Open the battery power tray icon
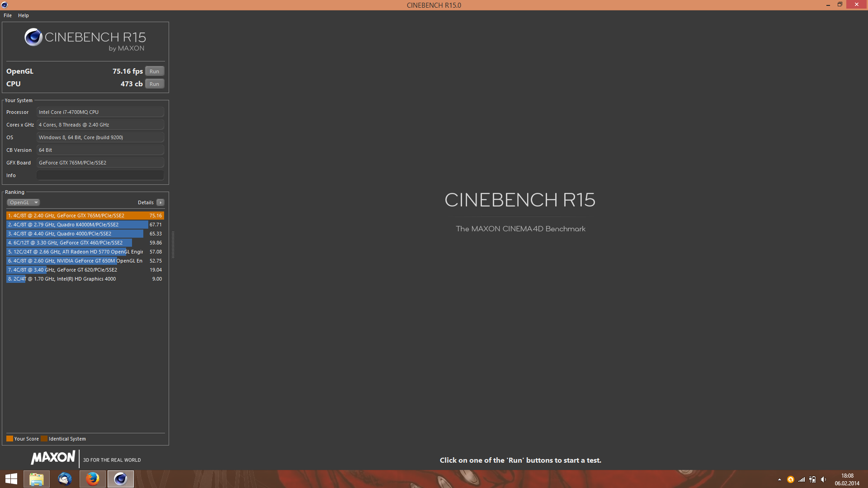Screen dimensions: 868x488 (812, 479)
